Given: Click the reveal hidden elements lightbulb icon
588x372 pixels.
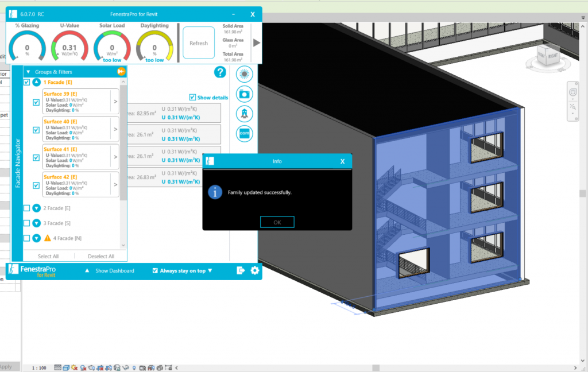Looking at the screenshot, I should pos(134,368).
